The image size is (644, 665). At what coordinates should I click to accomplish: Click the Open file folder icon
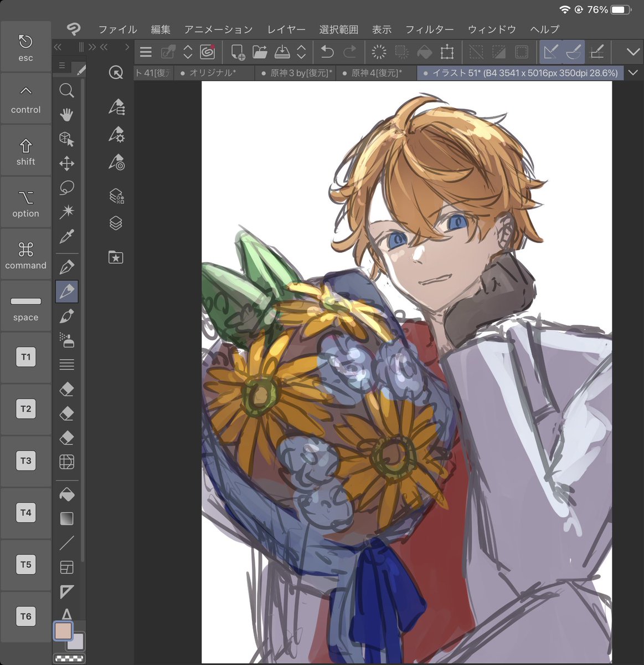point(260,53)
